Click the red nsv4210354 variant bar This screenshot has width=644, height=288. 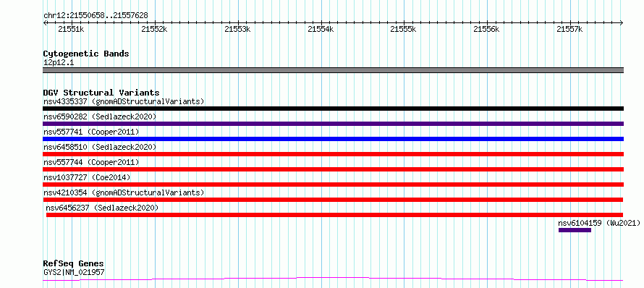click(333, 200)
